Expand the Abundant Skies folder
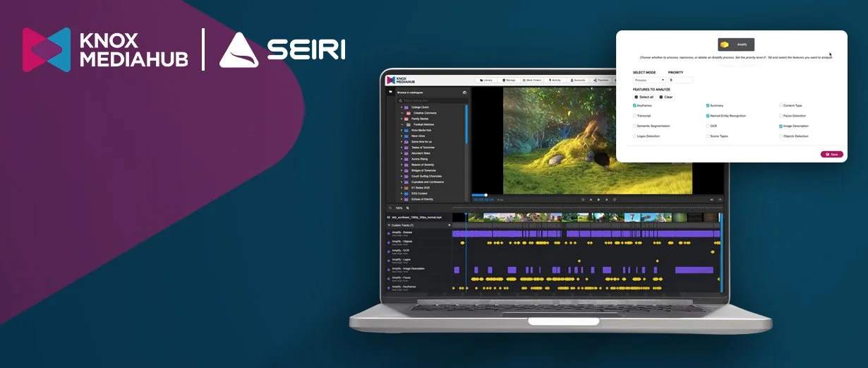 [402, 153]
